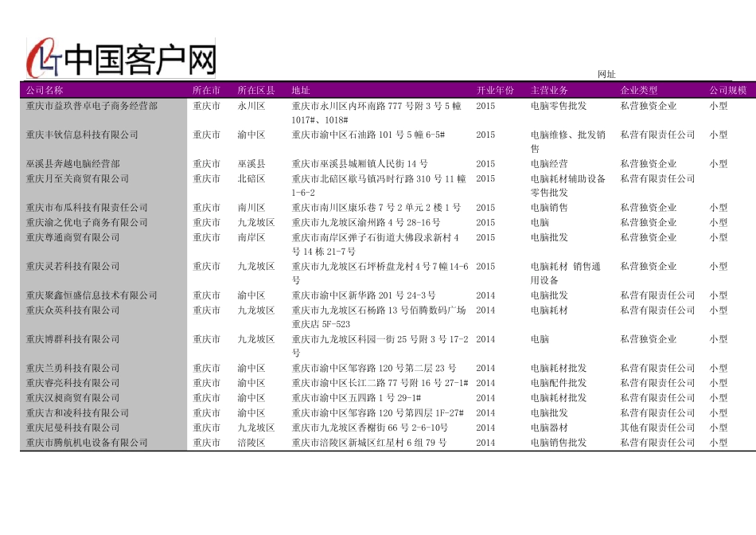756x535 pixels.
Task: Click the 北碚区 district cell
Action: [251, 178]
